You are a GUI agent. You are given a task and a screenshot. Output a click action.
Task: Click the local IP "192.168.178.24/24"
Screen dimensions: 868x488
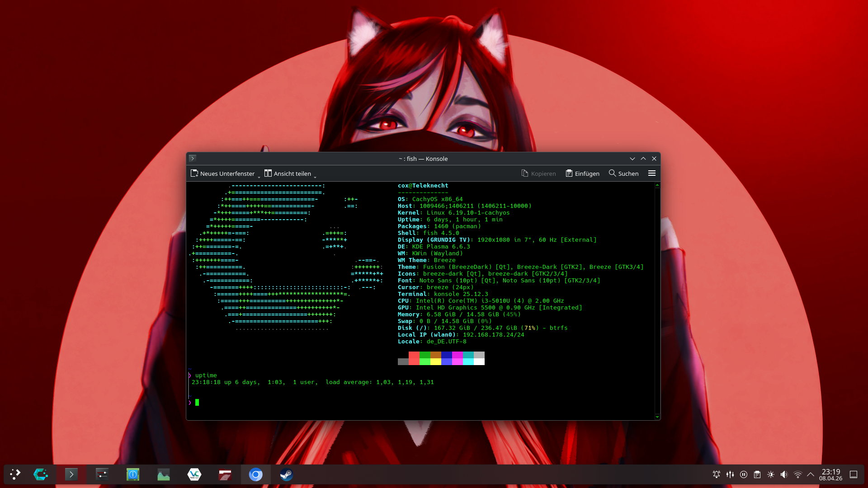pyautogui.click(x=494, y=335)
